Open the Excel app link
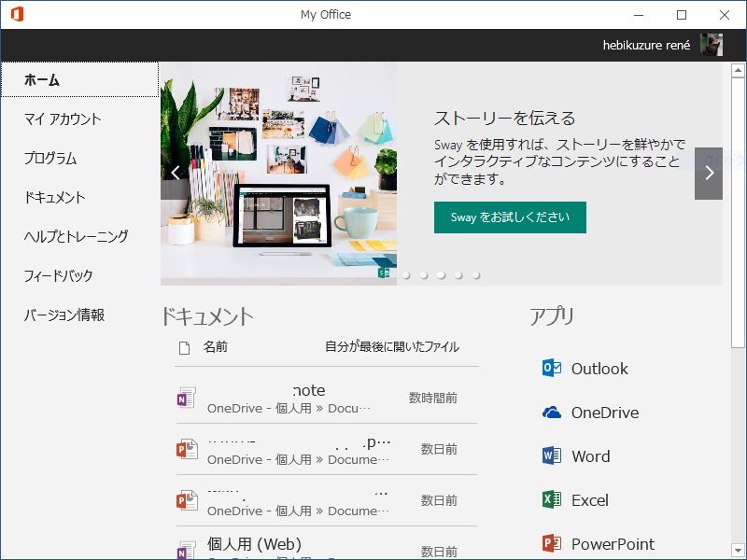Screen dimensions: 747x560 coord(590,500)
